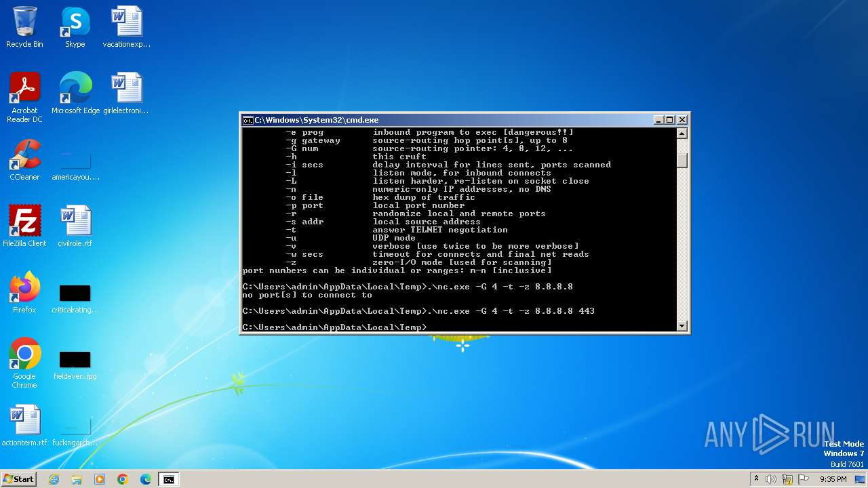Open the Start menu
Screen dimensions: 868x488
click(18, 479)
